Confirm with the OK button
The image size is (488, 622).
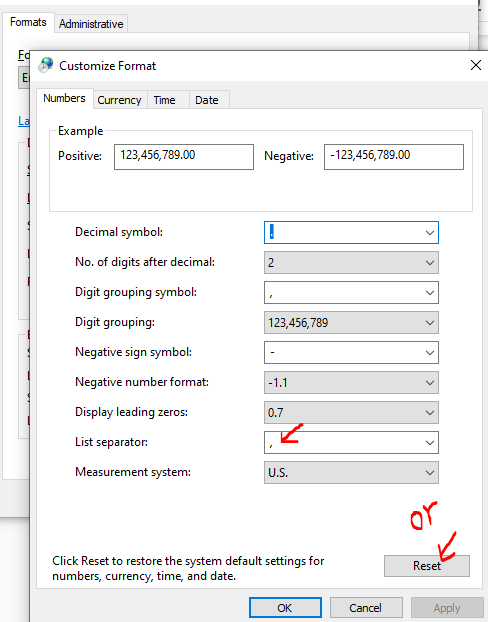[285, 608]
